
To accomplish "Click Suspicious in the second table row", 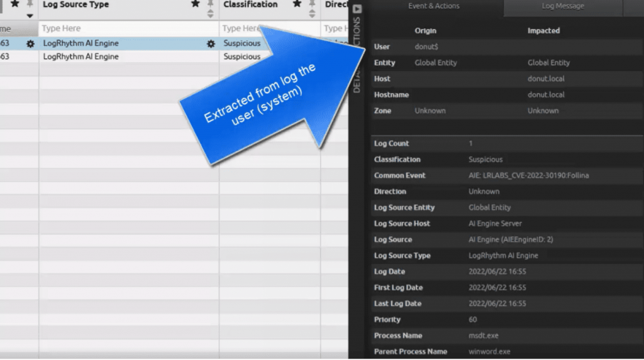I will (242, 57).
